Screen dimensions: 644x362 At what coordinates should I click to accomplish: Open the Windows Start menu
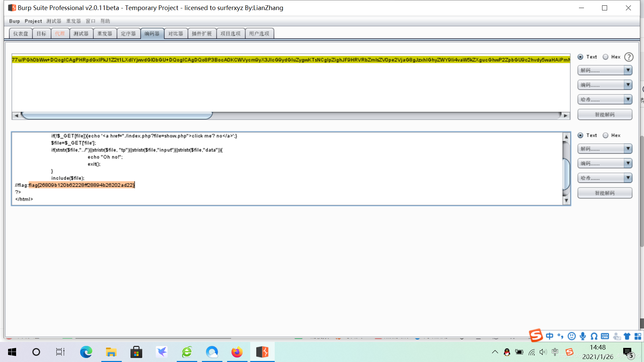(x=12, y=352)
